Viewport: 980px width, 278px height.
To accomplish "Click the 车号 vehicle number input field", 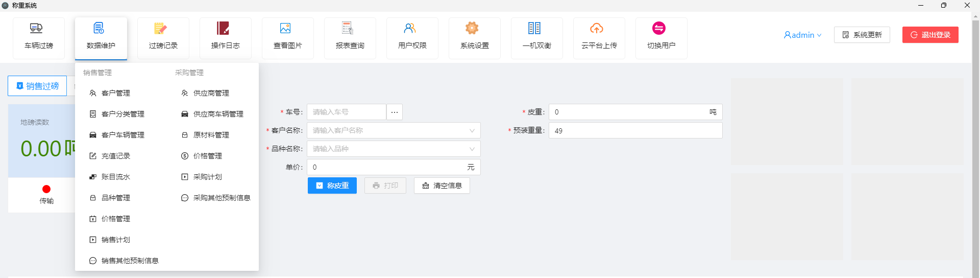I will tap(346, 112).
